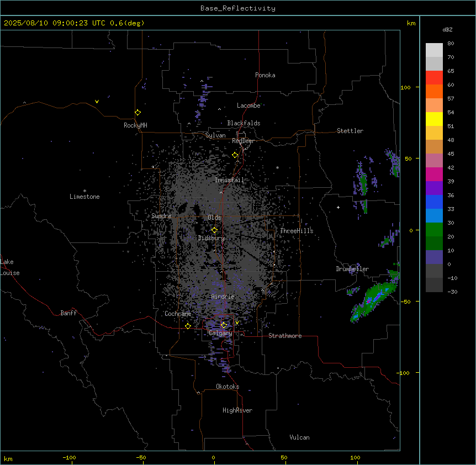Click the yellow diamond marker below Cochrane
This screenshot has width=476, height=465.
pos(188,326)
